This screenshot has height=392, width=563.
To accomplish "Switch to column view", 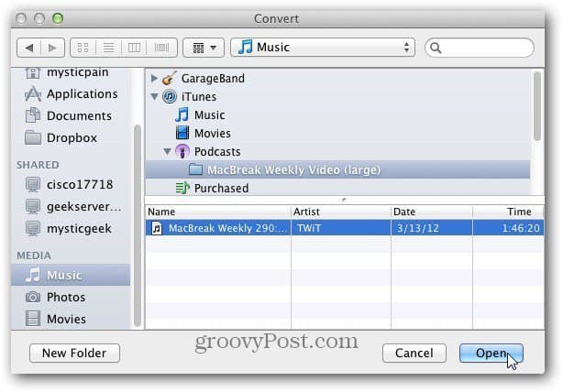I will [134, 48].
